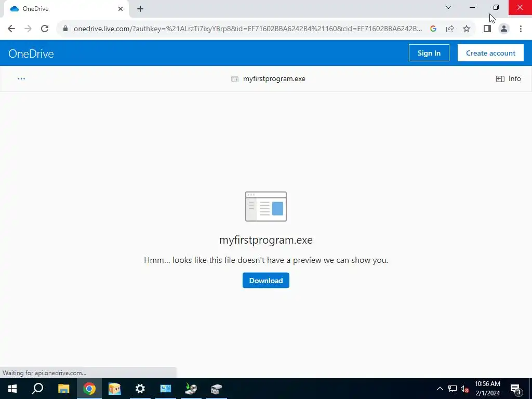Image resolution: width=532 pixels, height=399 pixels.
Task: Open the clock and date in taskbar
Action: coord(487,389)
